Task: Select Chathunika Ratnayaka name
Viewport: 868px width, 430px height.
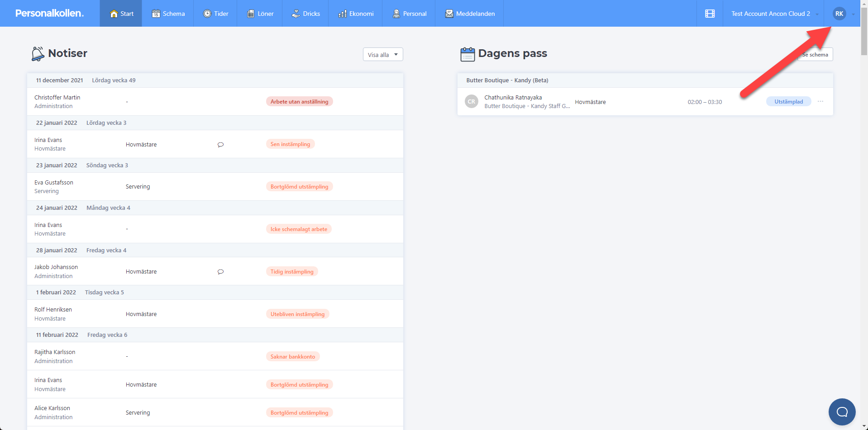Action: click(x=513, y=97)
